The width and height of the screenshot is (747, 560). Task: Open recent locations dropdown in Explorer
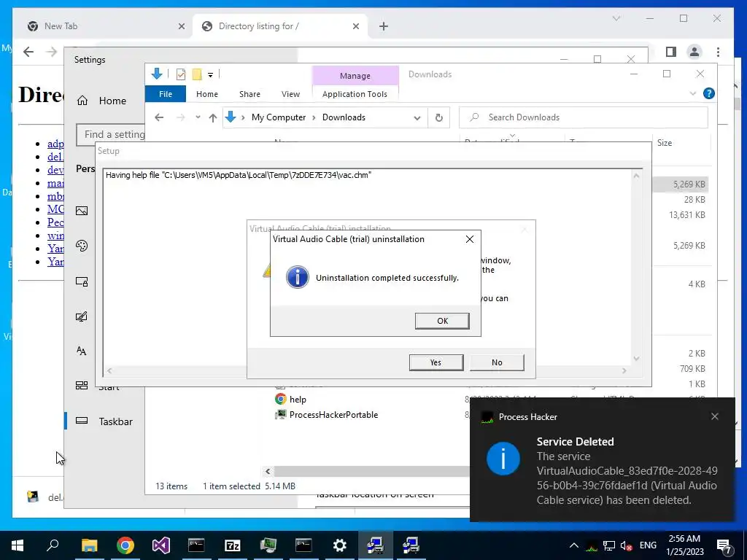click(x=198, y=117)
